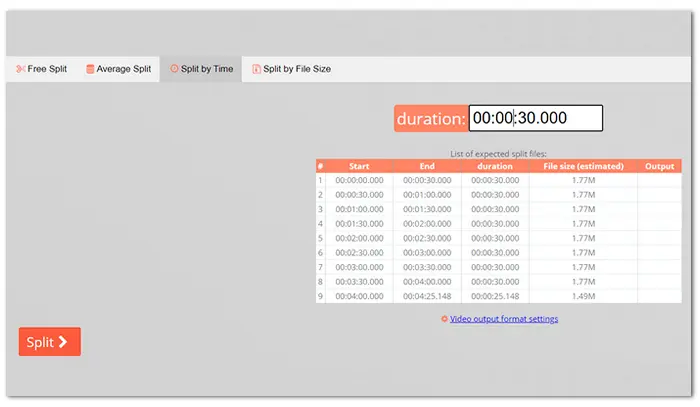Click the Output column header

click(x=659, y=166)
